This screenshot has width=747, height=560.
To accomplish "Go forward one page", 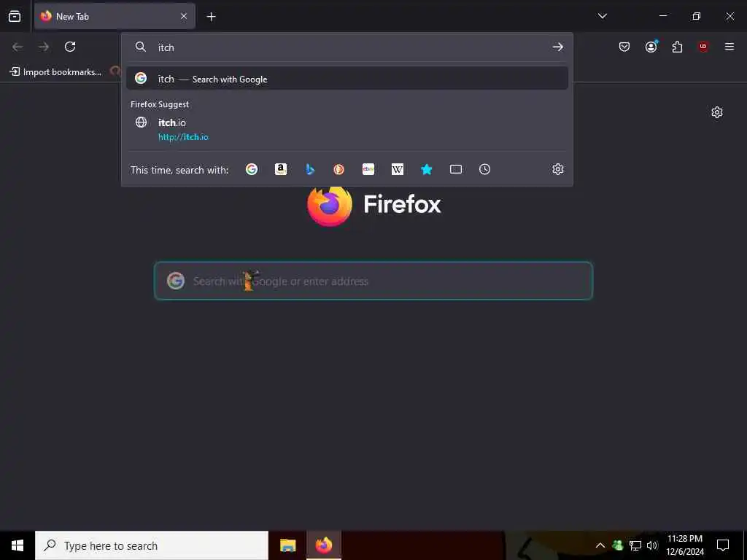I will [x=44, y=47].
